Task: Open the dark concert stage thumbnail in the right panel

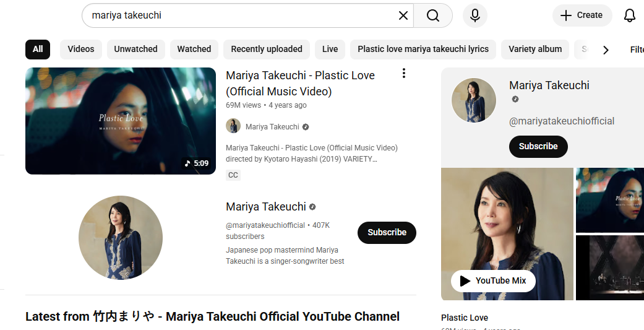Action: [x=610, y=267]
